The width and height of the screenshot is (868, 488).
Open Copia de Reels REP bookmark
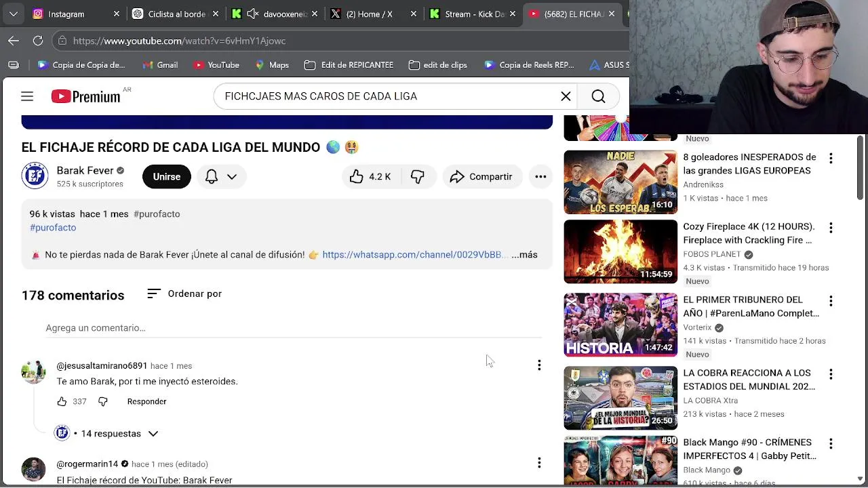(530, 65)
